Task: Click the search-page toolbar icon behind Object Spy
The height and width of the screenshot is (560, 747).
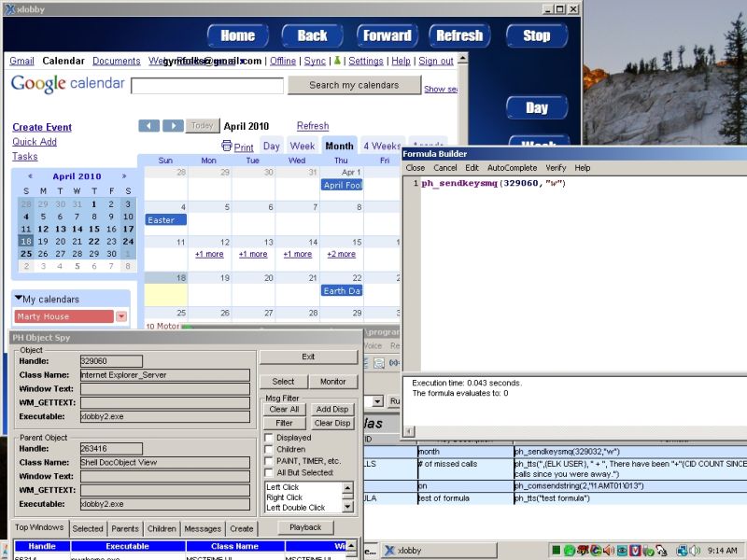Action: 379,363
